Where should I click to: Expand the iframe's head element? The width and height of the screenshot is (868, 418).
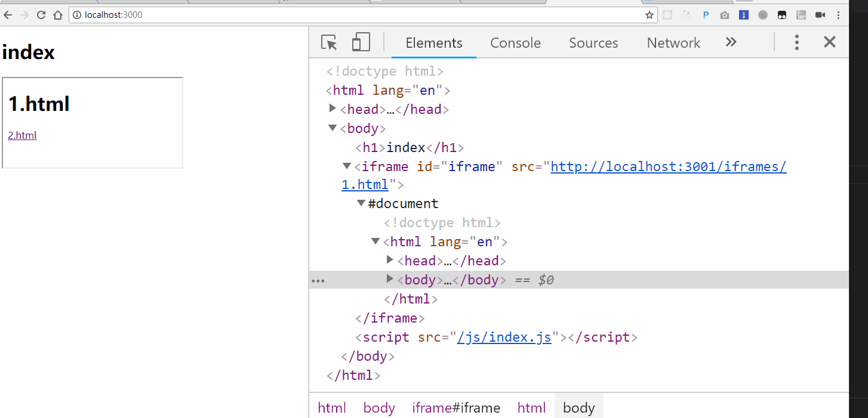(x=389, y=260)
